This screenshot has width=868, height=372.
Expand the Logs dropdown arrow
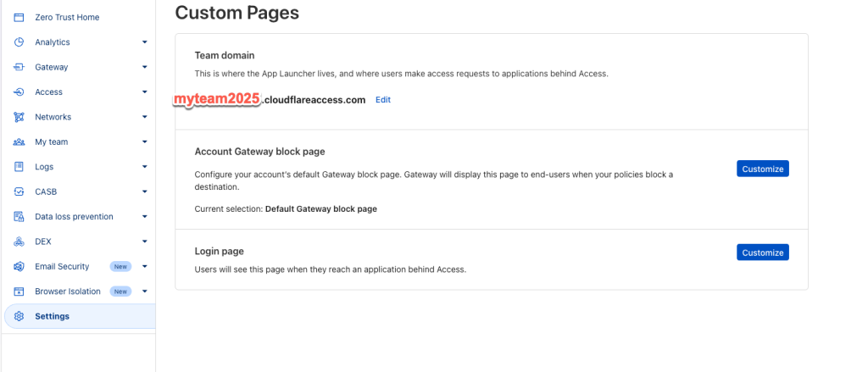[x=144, y=167]
